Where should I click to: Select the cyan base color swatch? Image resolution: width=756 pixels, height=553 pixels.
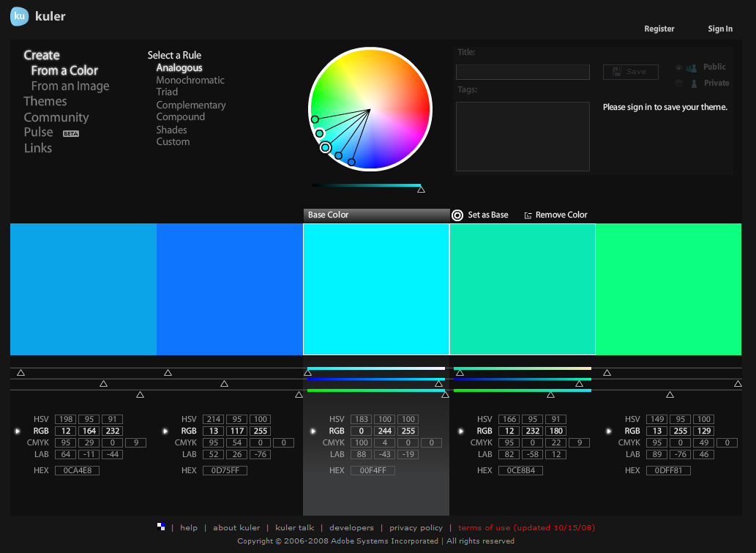pyautogui.click(x=376, y=289)
